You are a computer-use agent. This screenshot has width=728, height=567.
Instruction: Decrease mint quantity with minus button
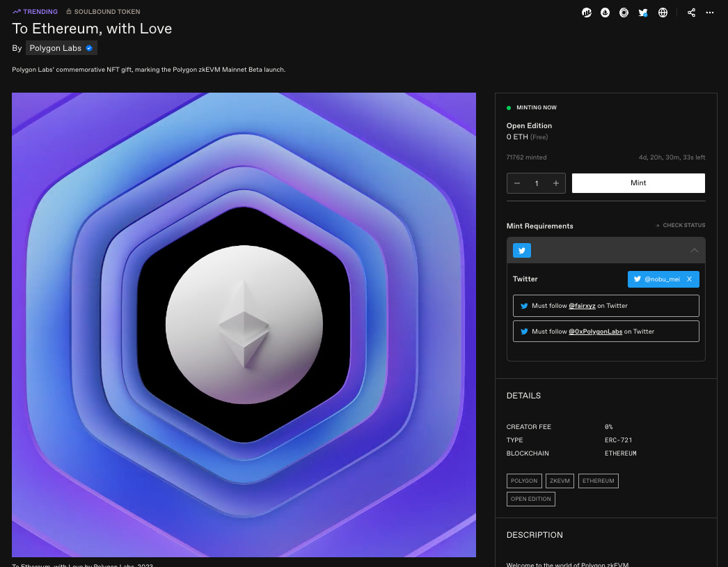pyautogui.click(x=516, y=183)
